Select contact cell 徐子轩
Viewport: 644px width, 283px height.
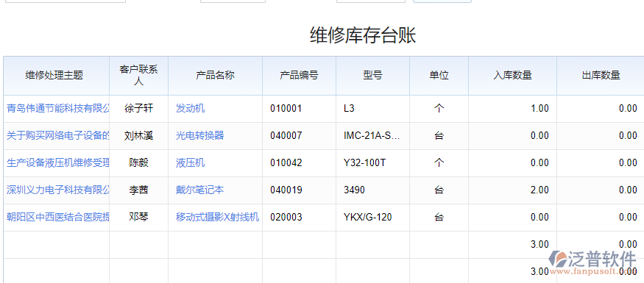(x=139, y=108)
